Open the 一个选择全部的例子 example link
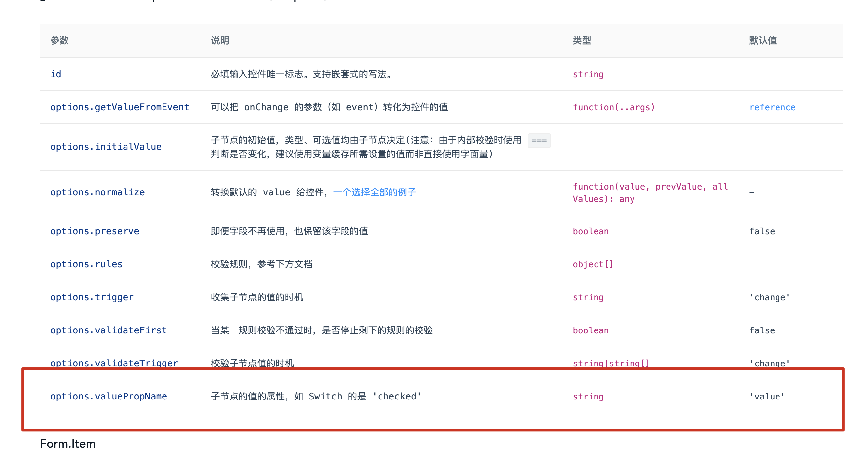Viewport: 868px width, 451px height. pyautogui.click(x=375, y=192)
